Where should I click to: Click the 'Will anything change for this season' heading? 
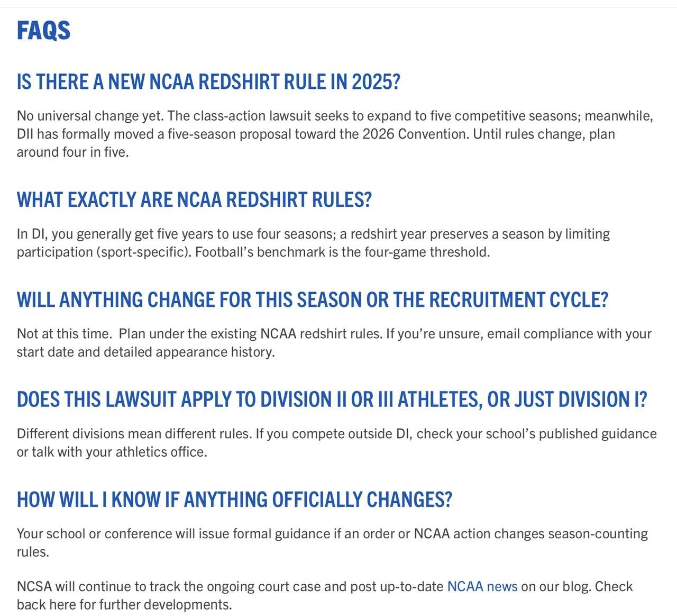(312, 300)
